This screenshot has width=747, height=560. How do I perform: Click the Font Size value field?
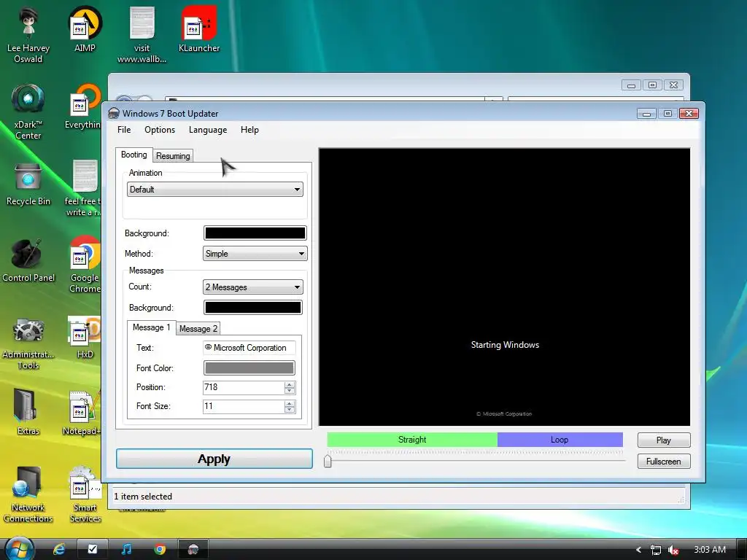pos(244,406)
